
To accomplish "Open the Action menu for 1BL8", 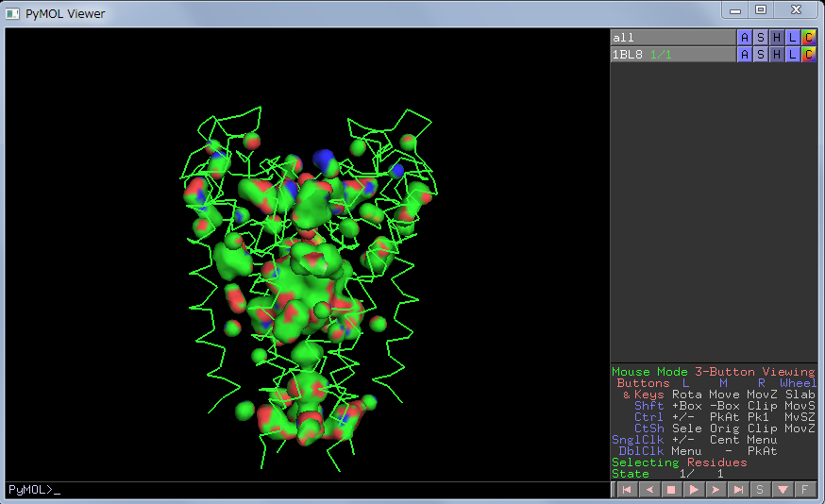I will (x=745, y=55).
